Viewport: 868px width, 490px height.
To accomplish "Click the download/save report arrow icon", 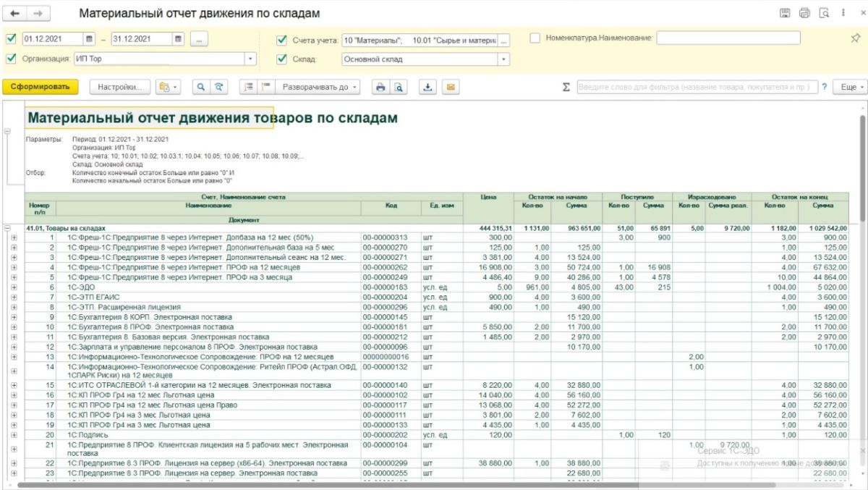I will 427,87.
